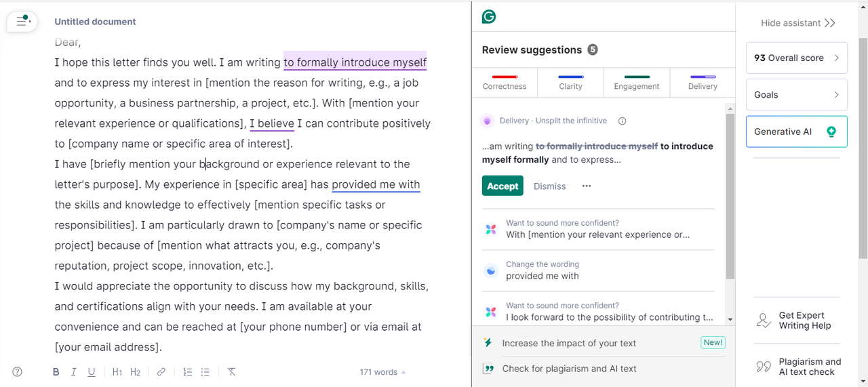868x387 pixels.
Task: Apply italic formatting to text
Action: tap(73, 372)
